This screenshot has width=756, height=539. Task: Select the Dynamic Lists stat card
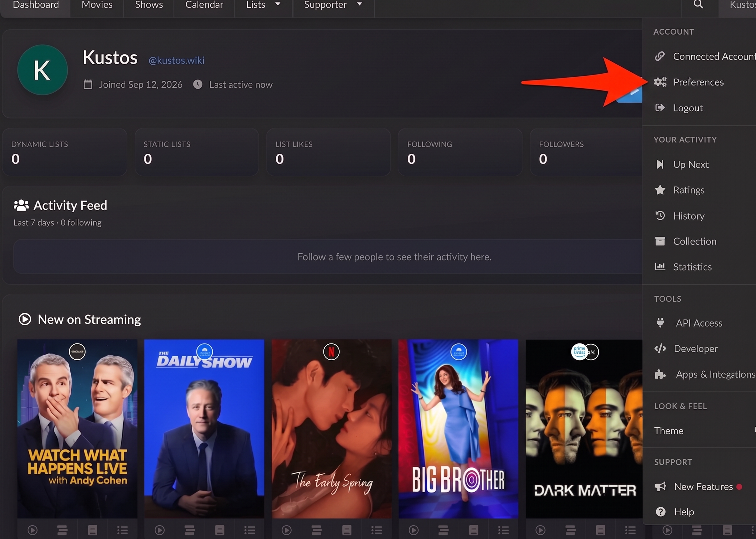(65, 152)
